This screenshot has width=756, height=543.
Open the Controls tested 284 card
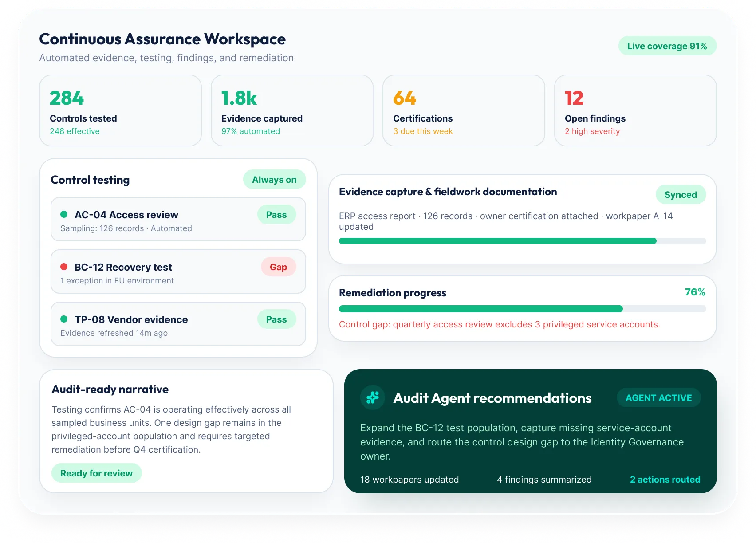[120, 110]
